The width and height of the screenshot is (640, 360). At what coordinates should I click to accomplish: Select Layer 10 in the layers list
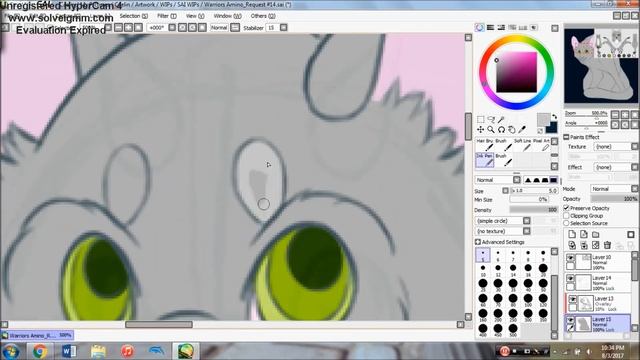[x=598, y=262]
